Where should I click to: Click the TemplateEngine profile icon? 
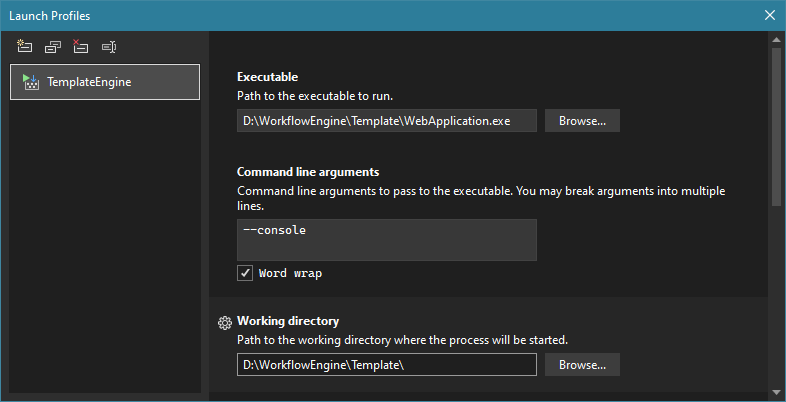[30, 82]
